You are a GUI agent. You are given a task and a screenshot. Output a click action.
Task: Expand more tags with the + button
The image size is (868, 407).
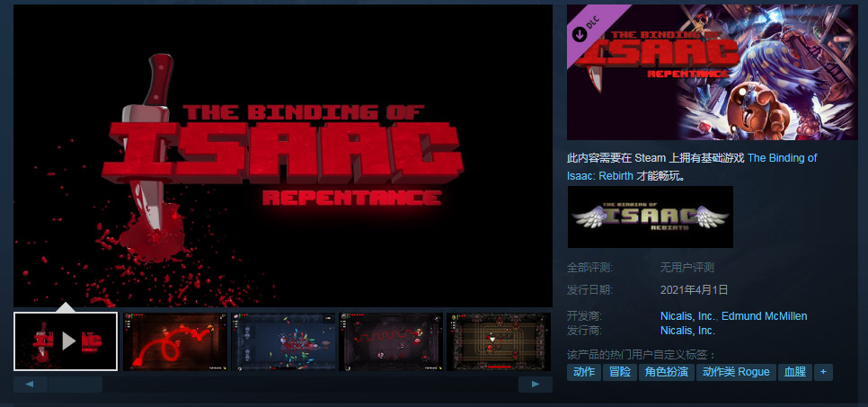tap(823, 372)
